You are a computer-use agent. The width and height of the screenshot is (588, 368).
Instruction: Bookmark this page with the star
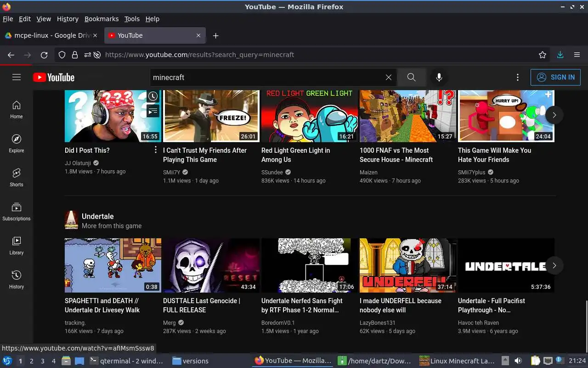[543, 55]
